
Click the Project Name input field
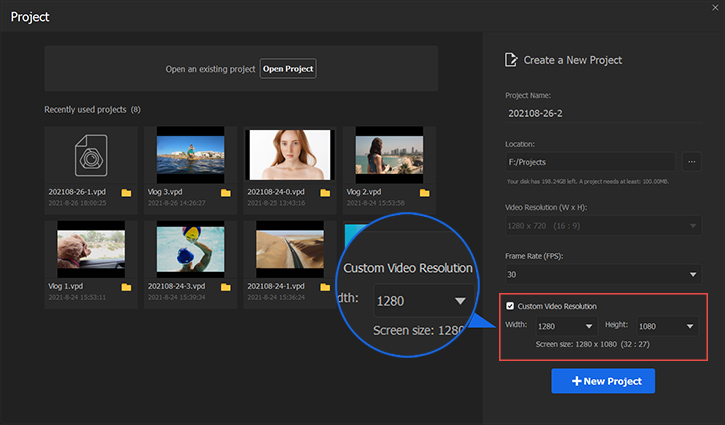(602, 113)
